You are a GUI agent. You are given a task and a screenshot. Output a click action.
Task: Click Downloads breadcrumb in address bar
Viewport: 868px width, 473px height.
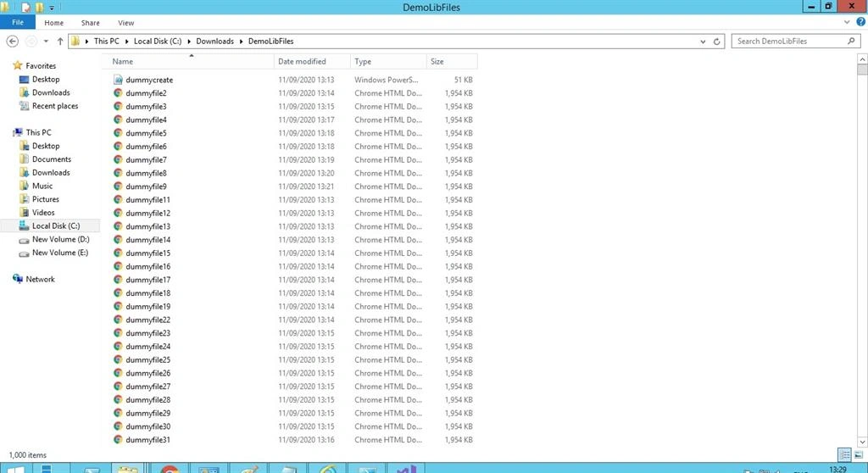(214, 41)
